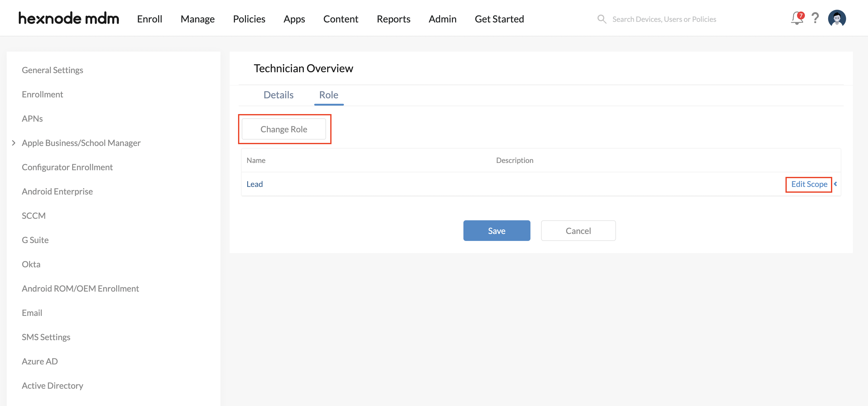
Task: Go to Get Started
Action: [x=499, y=19]
